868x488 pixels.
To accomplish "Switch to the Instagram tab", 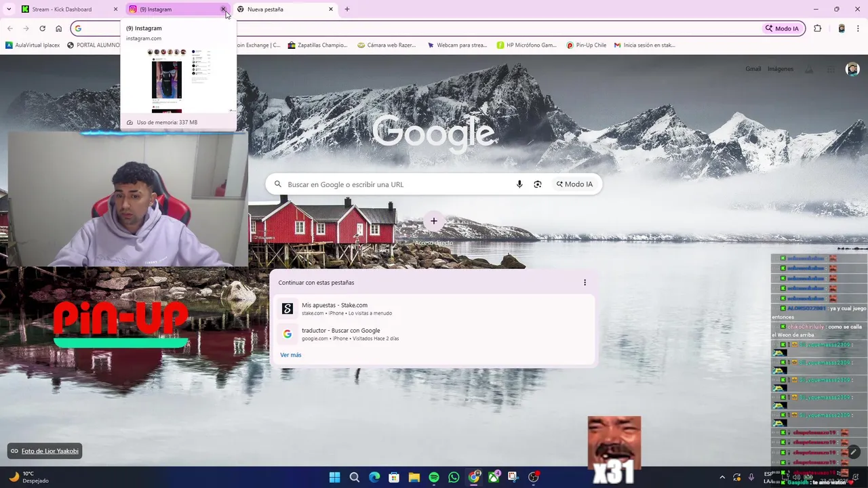I will point(178,9).
